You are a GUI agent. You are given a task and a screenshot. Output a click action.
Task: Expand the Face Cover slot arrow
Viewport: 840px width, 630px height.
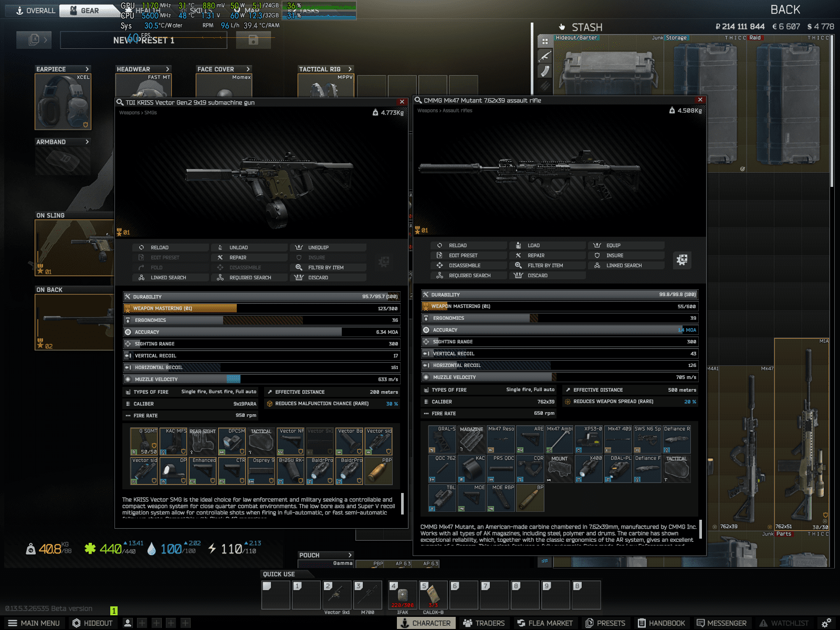tap(248, 69)
